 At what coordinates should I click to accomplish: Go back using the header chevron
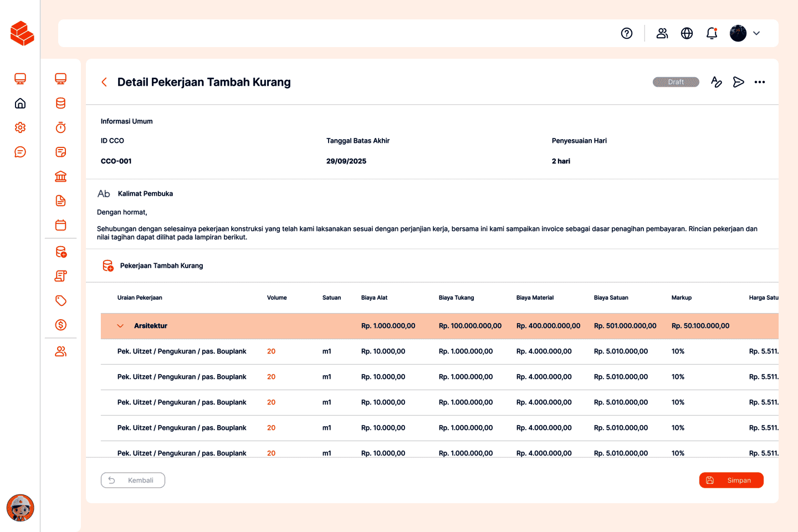104,82
